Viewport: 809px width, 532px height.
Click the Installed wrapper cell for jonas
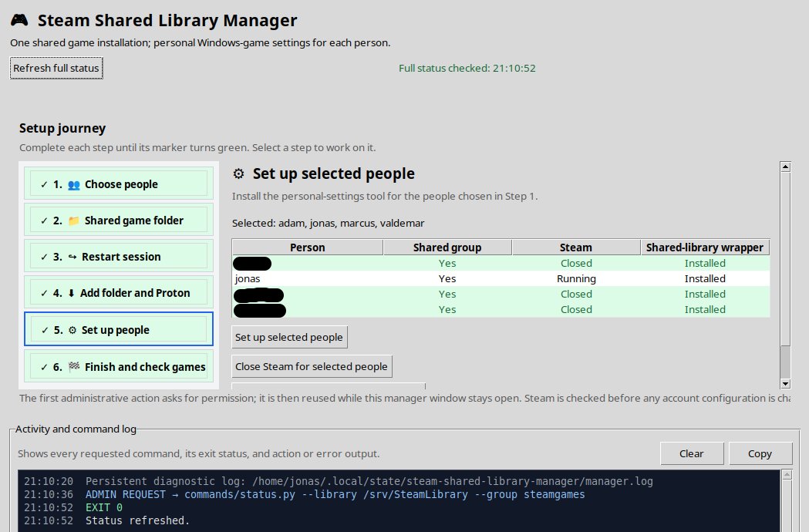(x=705, y=278)
